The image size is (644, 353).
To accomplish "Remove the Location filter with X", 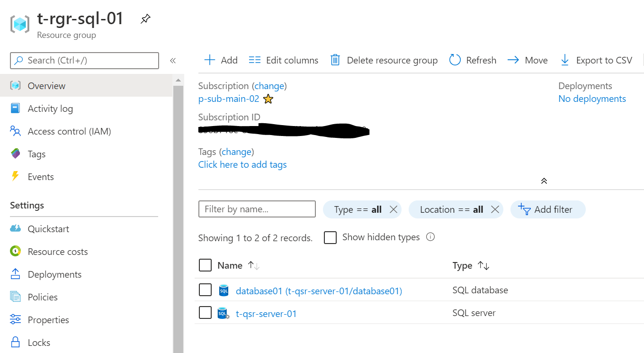I will click(x=495, y=209).
